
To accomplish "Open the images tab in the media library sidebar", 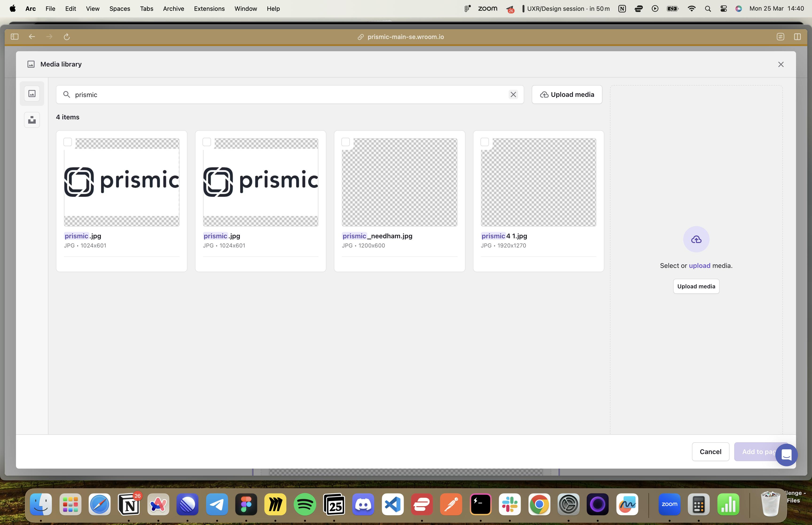I will pyautogui.click(x=32, y=94).
